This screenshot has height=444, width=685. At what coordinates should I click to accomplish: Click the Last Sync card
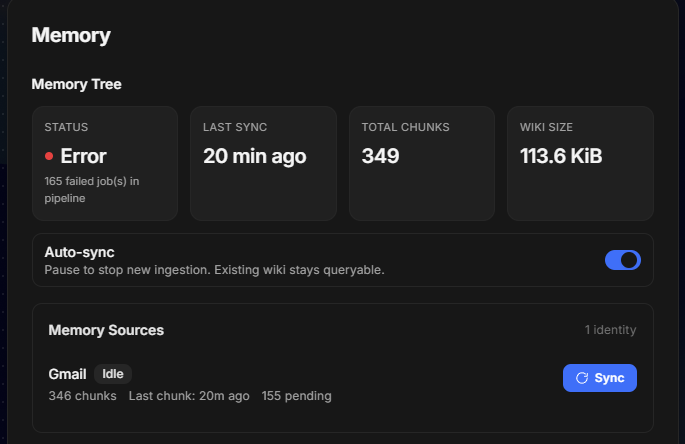pos(263,163)
